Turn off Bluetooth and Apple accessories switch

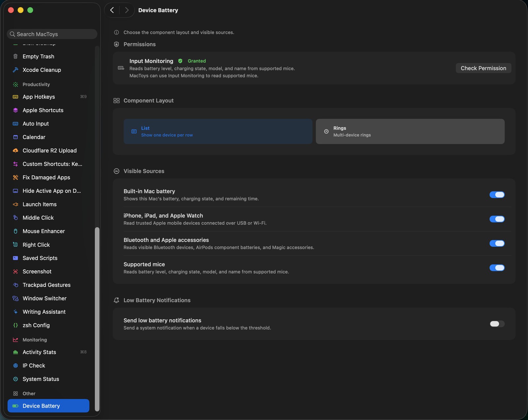click(497, 244)
